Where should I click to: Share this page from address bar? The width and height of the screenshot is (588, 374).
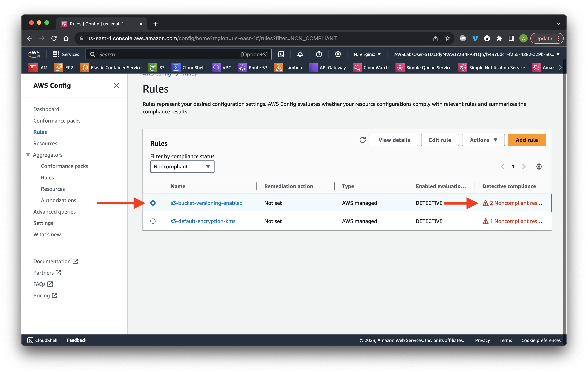(435, 38)
